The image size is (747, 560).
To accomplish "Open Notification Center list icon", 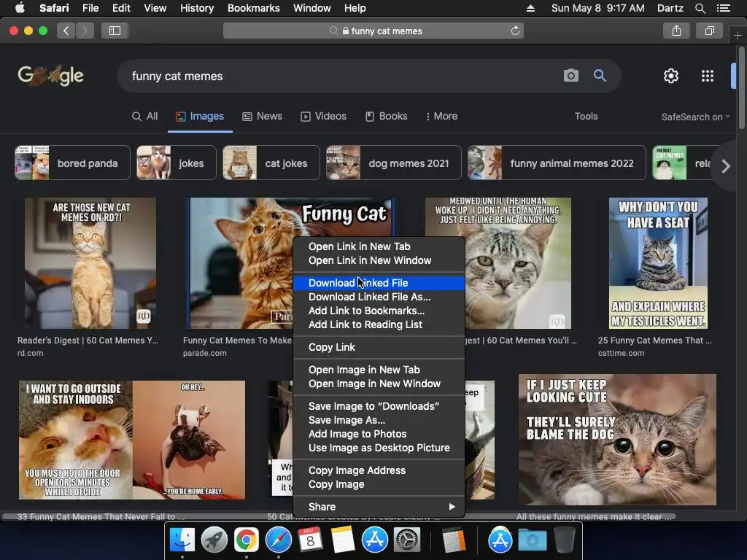I will tap(724, 8).
